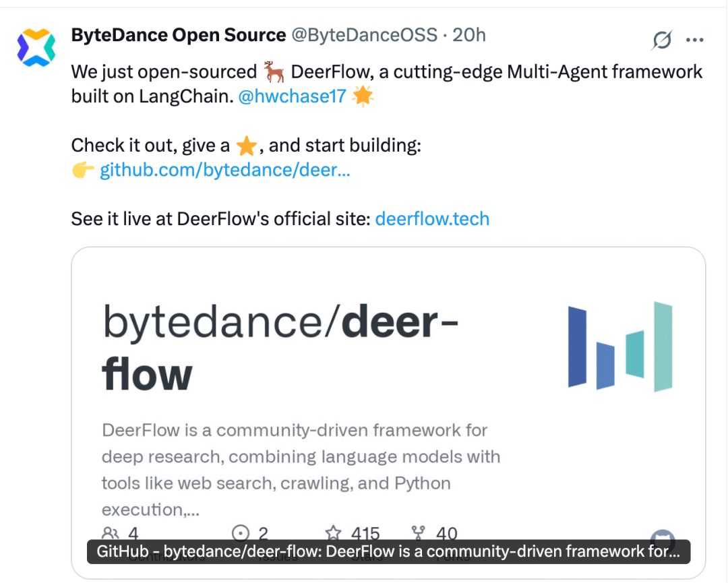Viewport: 728px width, 583px height.
Task: Follow the github.com/bytedance/deer... link
Action: click(225, 170)
